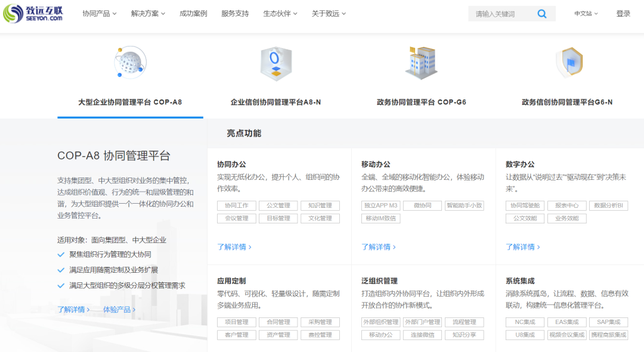The height and width of the screenshot is (352, 644).
Task: Click the 独立APP M3 tag
Action: click(380, 205)
